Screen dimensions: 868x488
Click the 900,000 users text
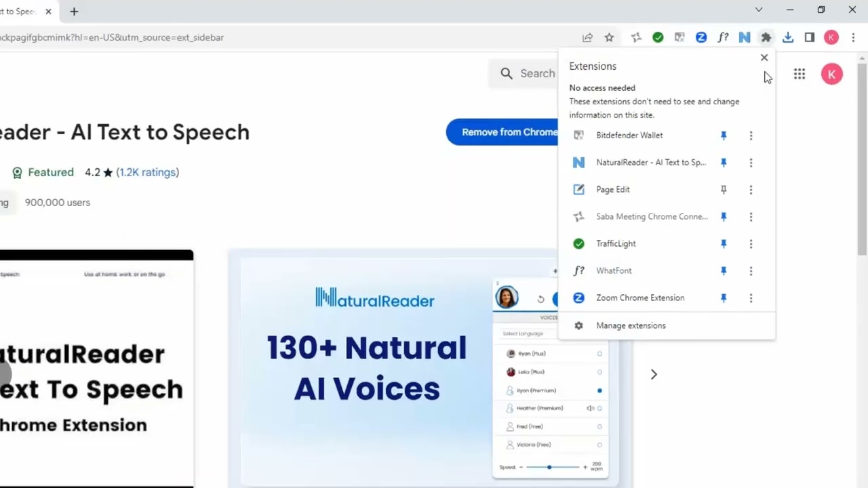[x=58, y=202]
